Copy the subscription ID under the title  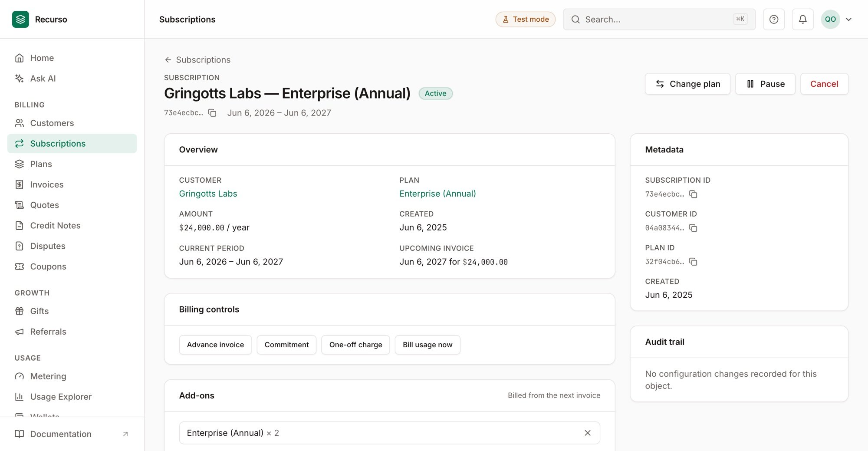point(212,113)
